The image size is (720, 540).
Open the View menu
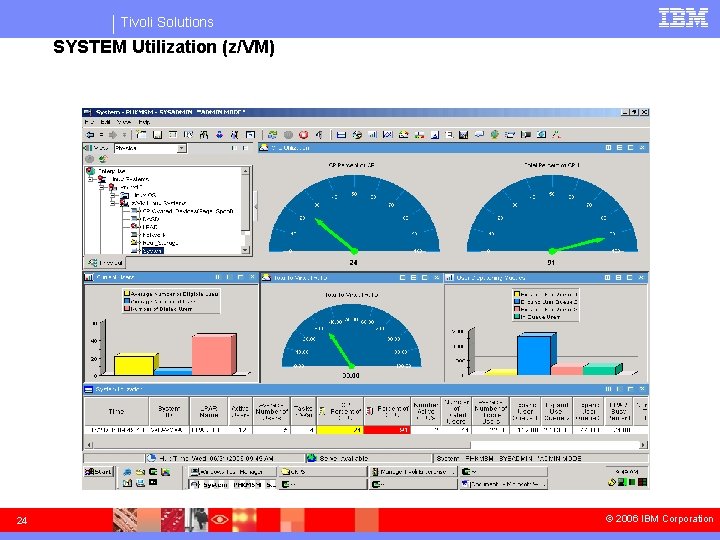pyautogui.click(x=124, y=122)
